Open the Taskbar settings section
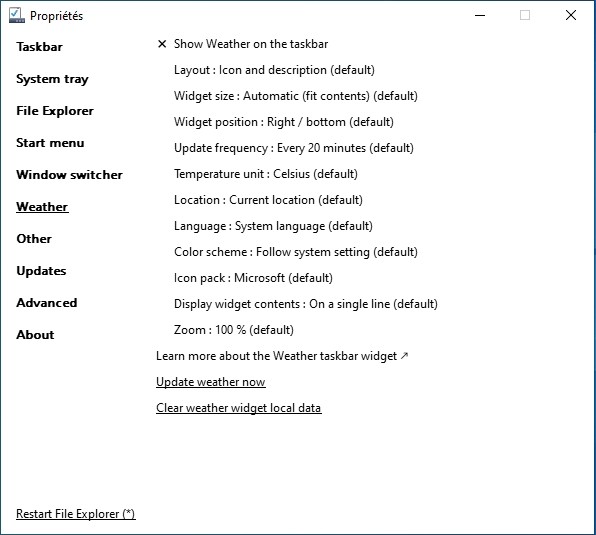The height and width of the screenshot is (535, 596). (40, 47)
